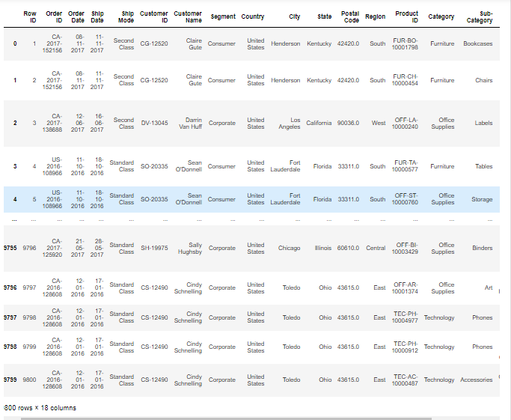
Task: Click customer name 'Darrin Van Huff'
Action: tap(190, 124)
